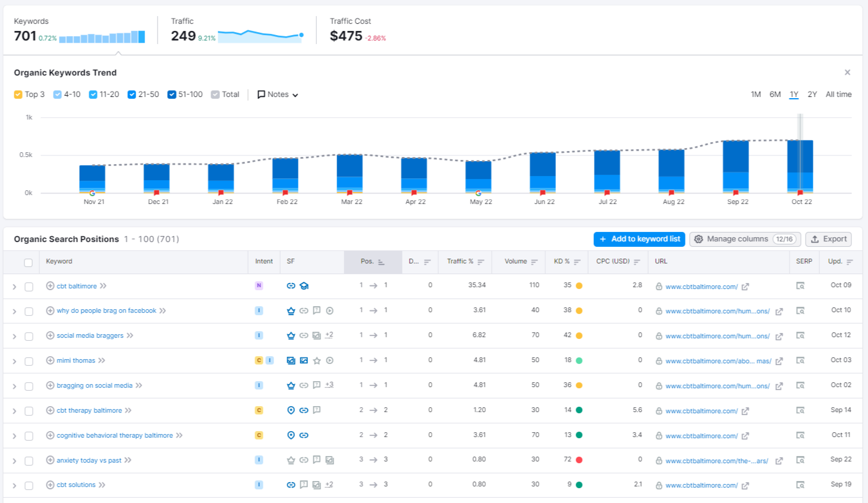Viewport: 868px width, 503px height.
Task: Expand the cbt baltimore row
Action: coord(14,287)
